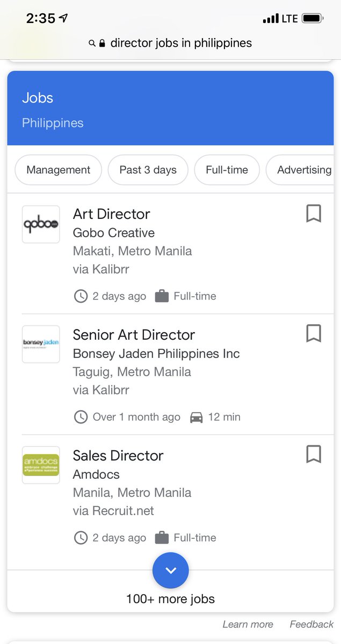Image resolution: width=341 pixels, height=644 pixels.
Task: Open the Sales Director job title
Action: tap(118, 456)
